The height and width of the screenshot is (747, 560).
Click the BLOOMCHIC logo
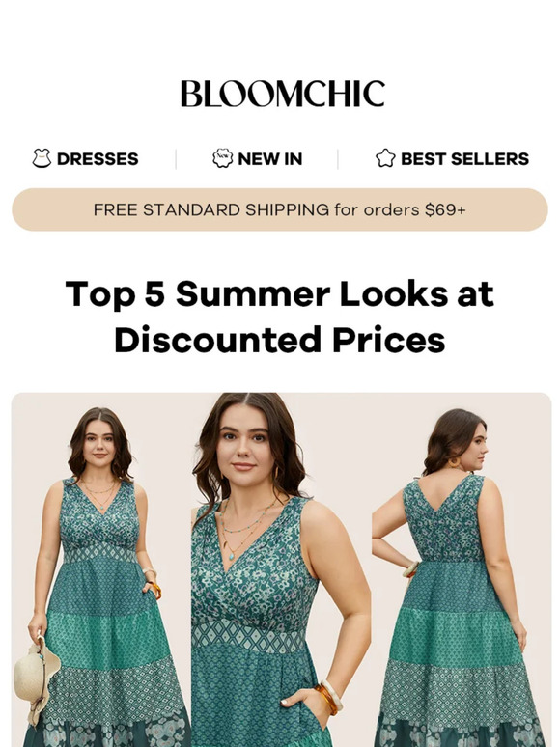(x=283, y=94)
